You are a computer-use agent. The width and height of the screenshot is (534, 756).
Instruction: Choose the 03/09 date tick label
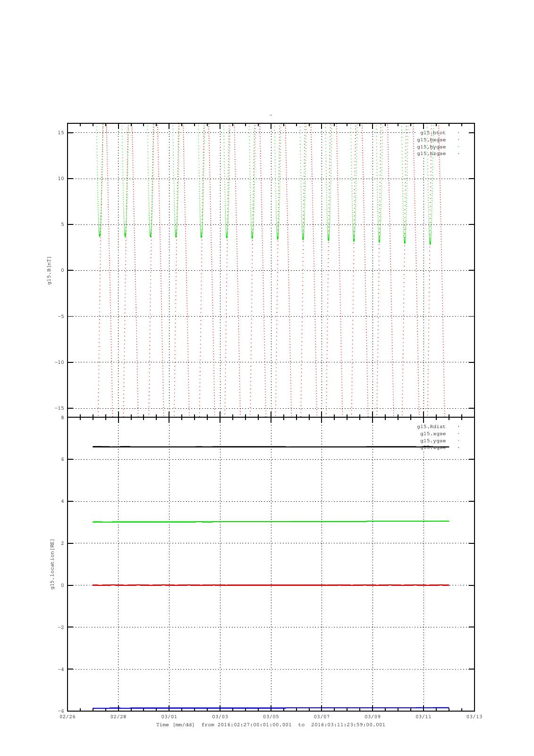pos(373,717)
